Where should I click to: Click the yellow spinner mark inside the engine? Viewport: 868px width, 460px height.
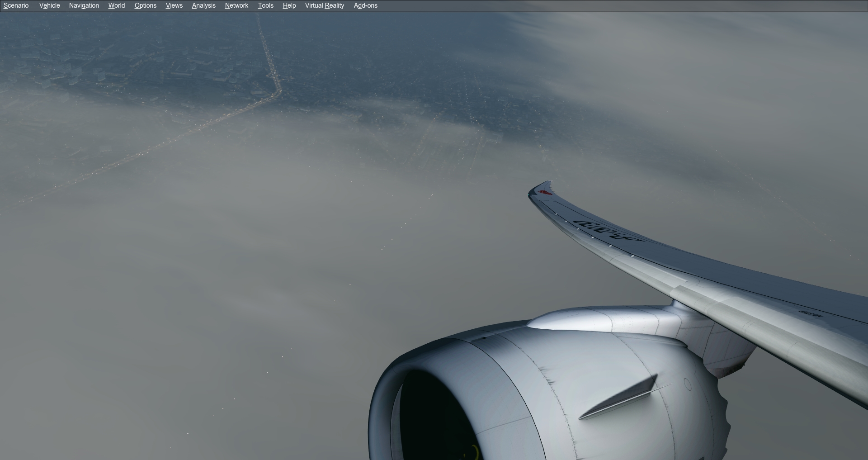(475, 451)
